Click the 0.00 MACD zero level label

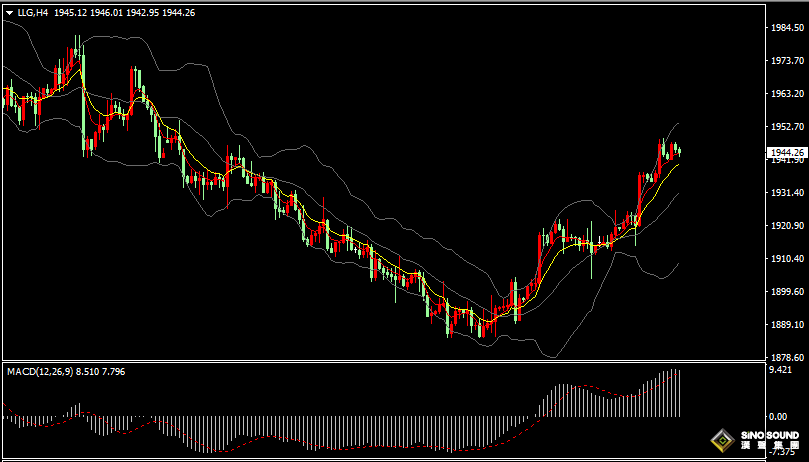pyautogui.click(x=776, y=416)
